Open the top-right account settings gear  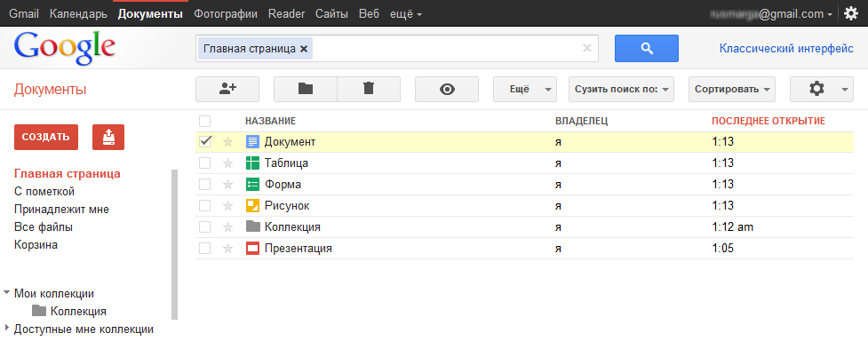coord(851,13)
